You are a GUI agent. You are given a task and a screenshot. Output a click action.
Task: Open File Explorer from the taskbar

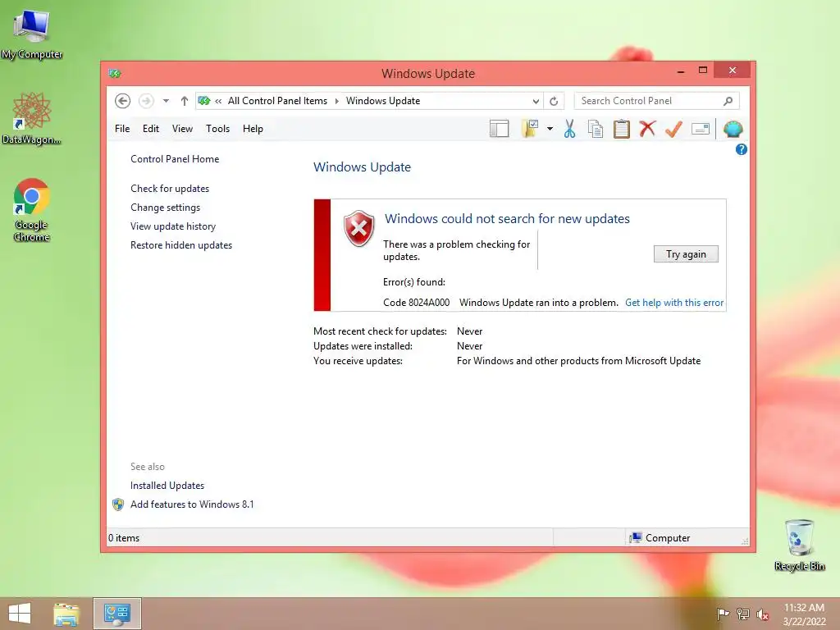pos(66,614)
